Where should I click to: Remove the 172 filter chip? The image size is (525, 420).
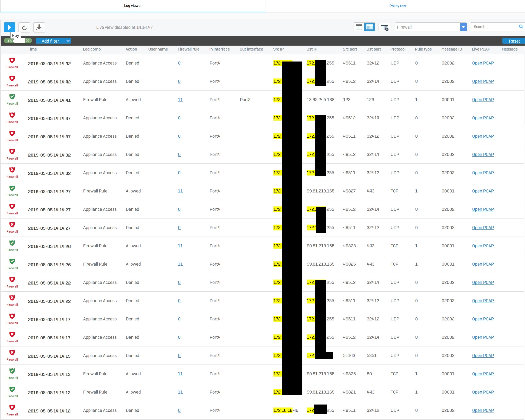pyautogui.click(x=28, y=41)
